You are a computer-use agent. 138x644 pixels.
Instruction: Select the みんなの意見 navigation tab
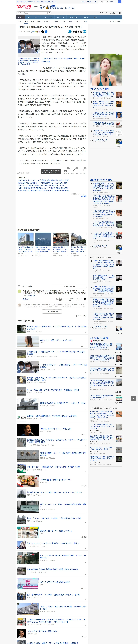(73, 17)
